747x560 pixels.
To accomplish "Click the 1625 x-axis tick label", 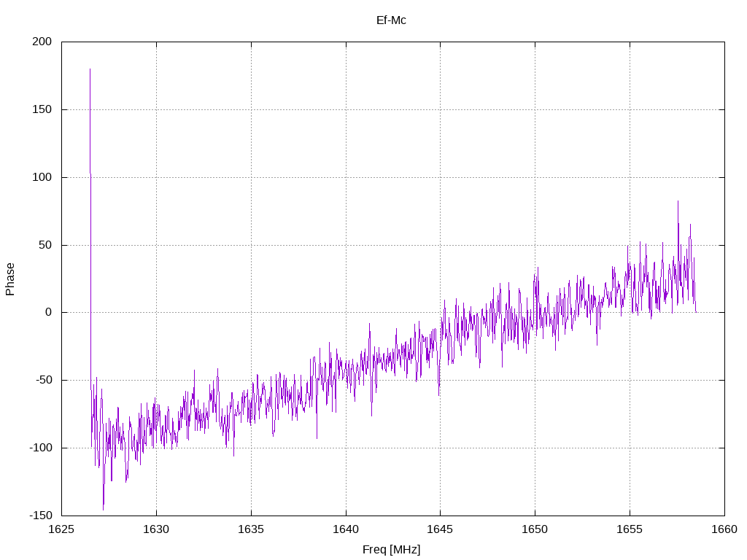I will click(x=61, y=529).
